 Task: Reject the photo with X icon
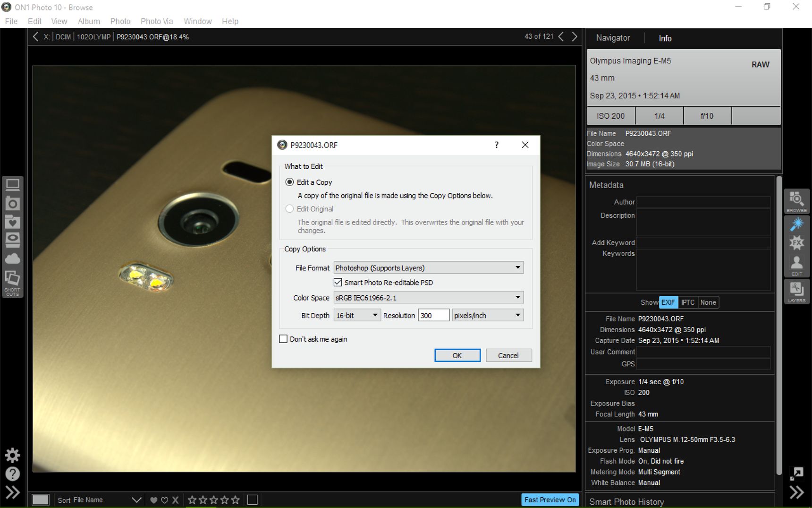click(175, 500)
